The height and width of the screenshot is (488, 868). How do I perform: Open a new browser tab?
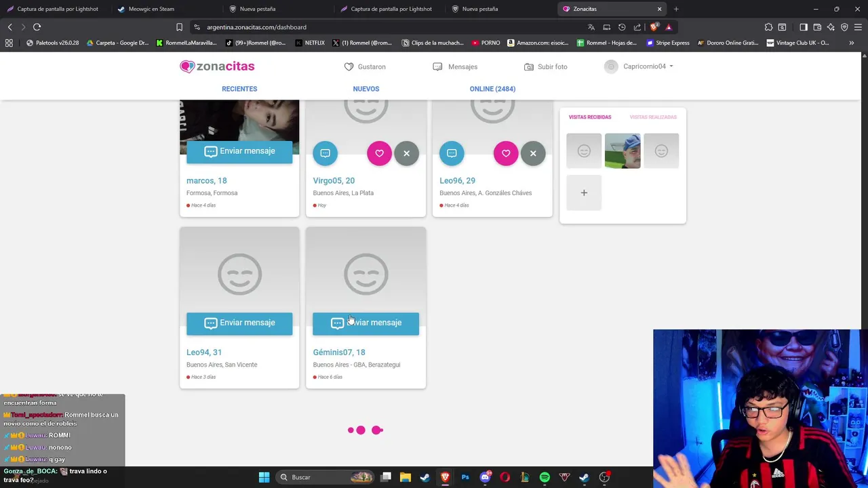click(x=676, y=9)
